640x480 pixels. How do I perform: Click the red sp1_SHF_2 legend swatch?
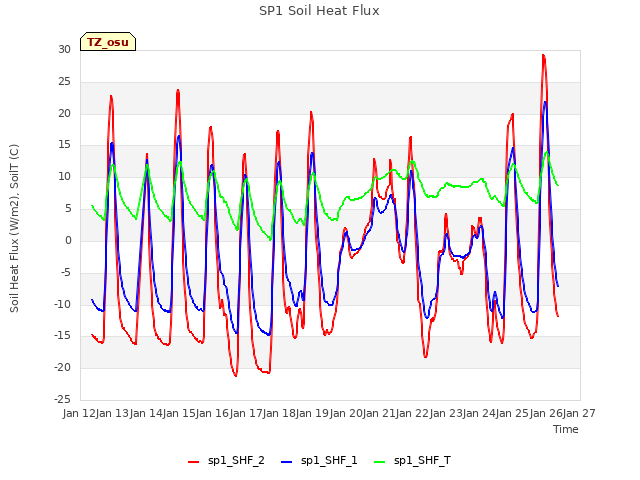[x=193, y=462]
